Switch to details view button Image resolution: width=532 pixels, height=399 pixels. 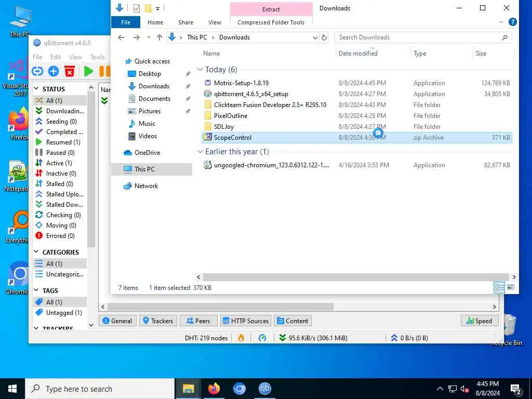click(x=499, y=288)
